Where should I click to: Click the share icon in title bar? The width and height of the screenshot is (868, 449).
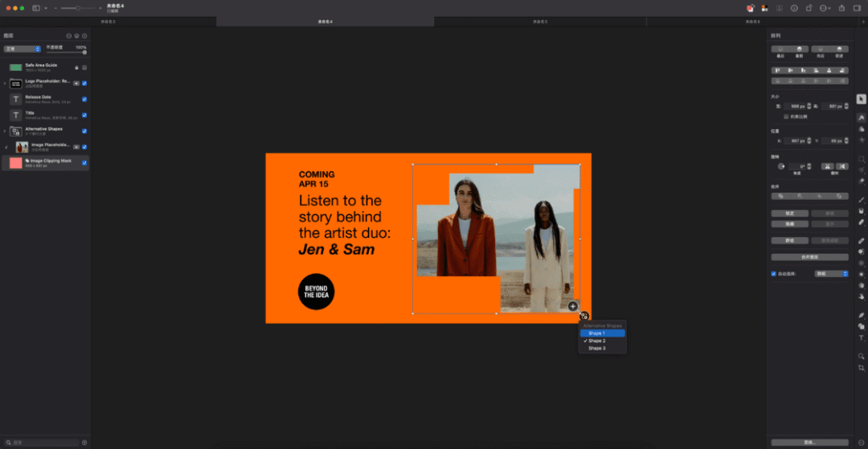[x=841, y=8]
